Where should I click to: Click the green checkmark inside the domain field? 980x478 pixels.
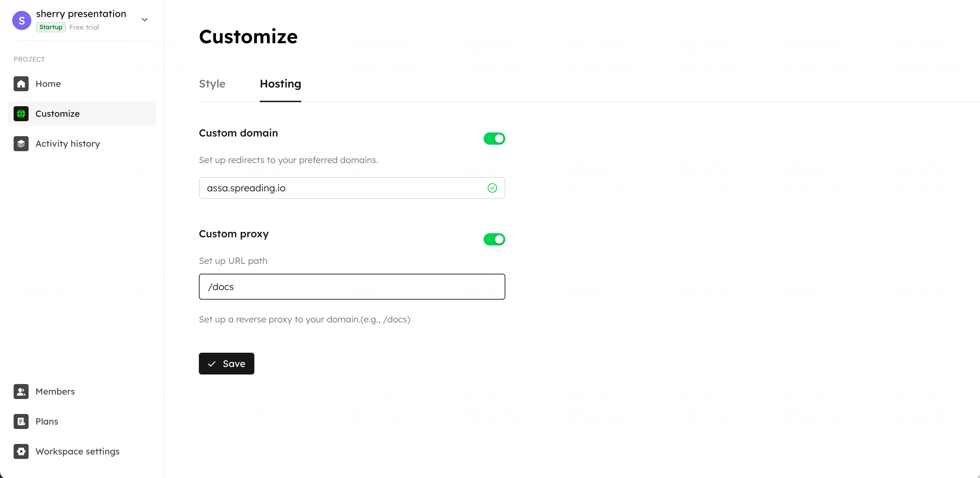(492, 188)
